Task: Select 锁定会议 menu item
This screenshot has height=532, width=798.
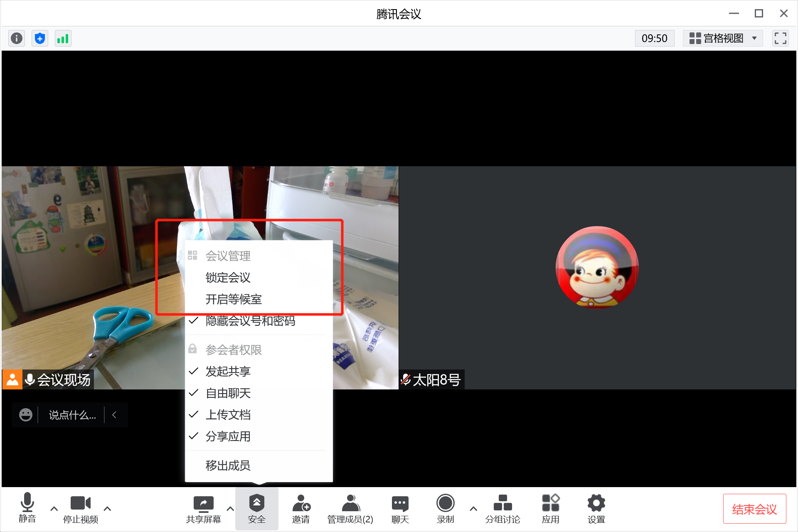Action: [228, 278]
